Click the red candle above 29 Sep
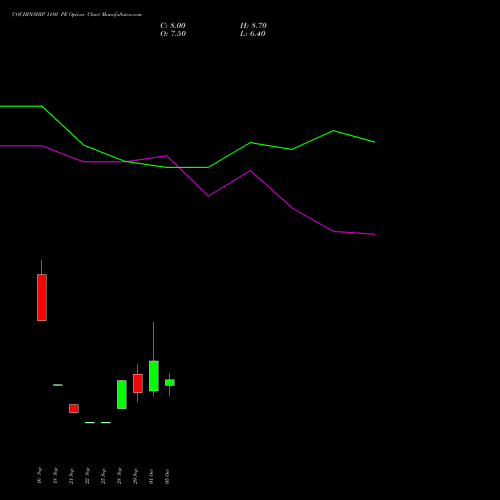The image size is (500, 500). click(x=138, y=383)
